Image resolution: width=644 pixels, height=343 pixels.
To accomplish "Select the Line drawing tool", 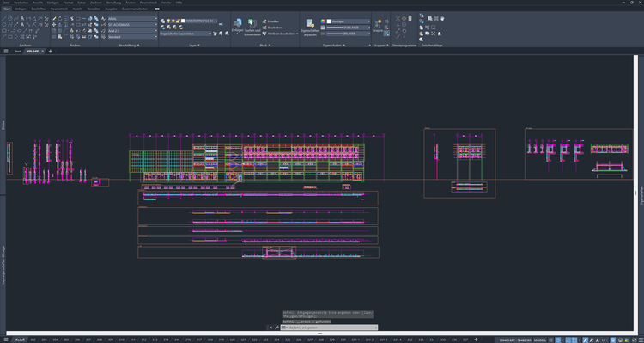I will coord(4,19).
